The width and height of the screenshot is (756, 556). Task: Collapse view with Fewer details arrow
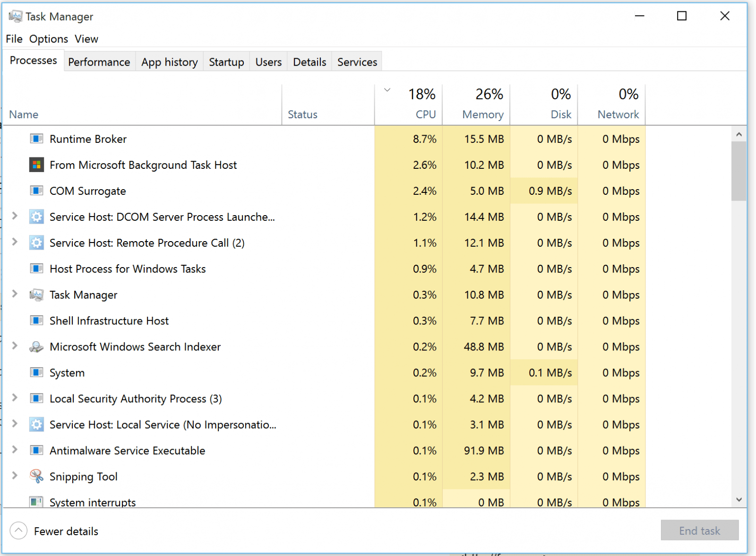[18, 530]
